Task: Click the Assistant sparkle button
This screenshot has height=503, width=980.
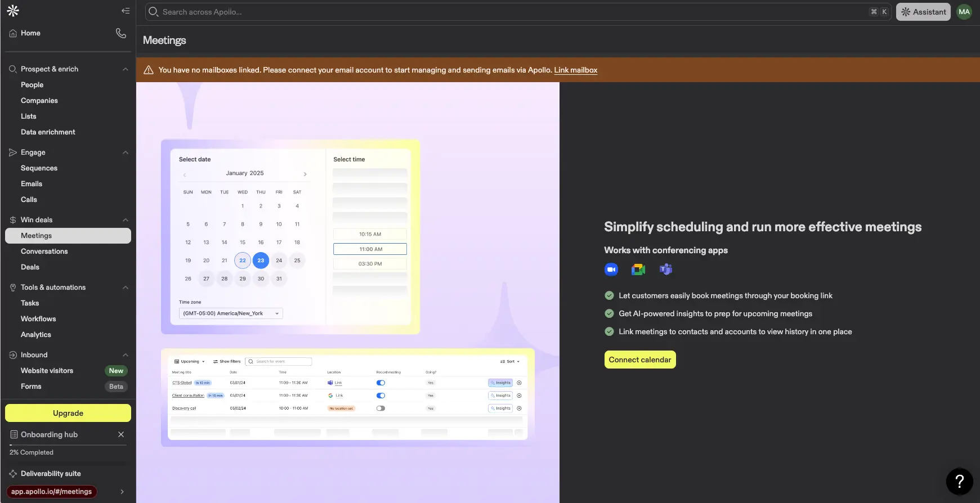Action: click(x=923, y=12)
